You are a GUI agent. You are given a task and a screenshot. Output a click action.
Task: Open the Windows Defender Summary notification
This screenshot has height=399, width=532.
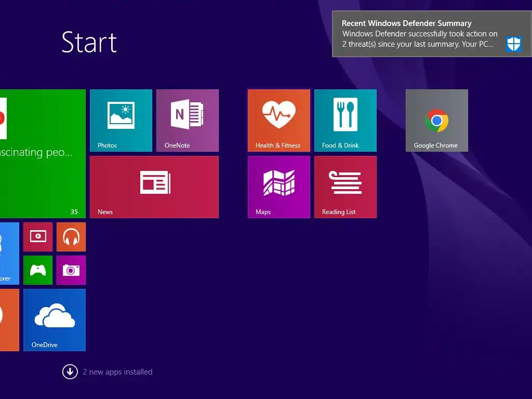pyautogui.click(x=432, y=34)
